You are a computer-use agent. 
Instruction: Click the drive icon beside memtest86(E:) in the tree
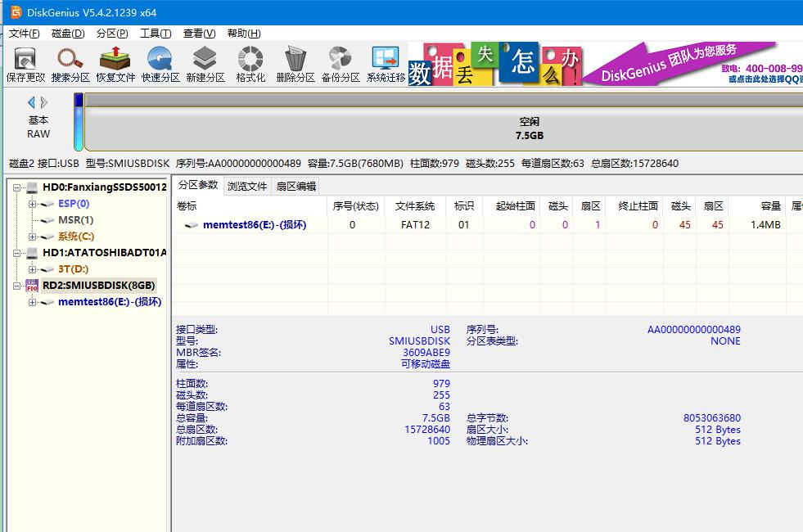point(47,302)
